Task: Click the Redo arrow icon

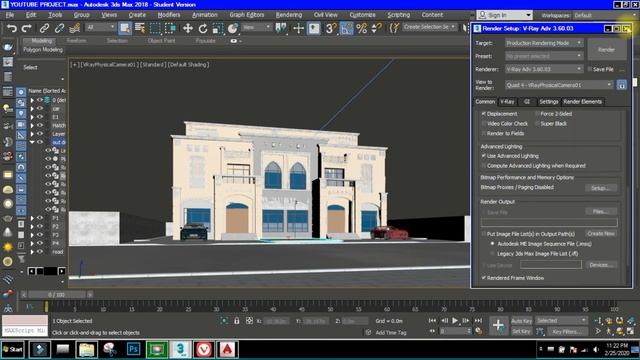Action: click(27, 28)
